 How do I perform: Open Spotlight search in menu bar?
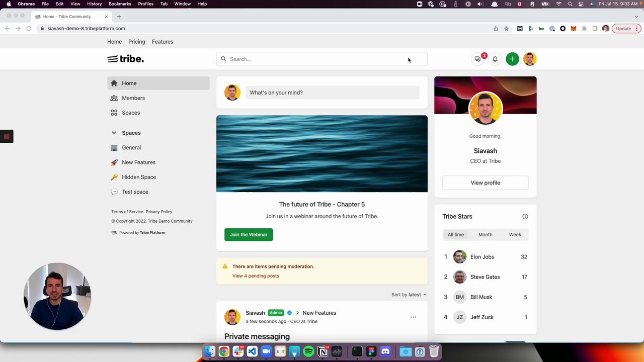point(570,4)
